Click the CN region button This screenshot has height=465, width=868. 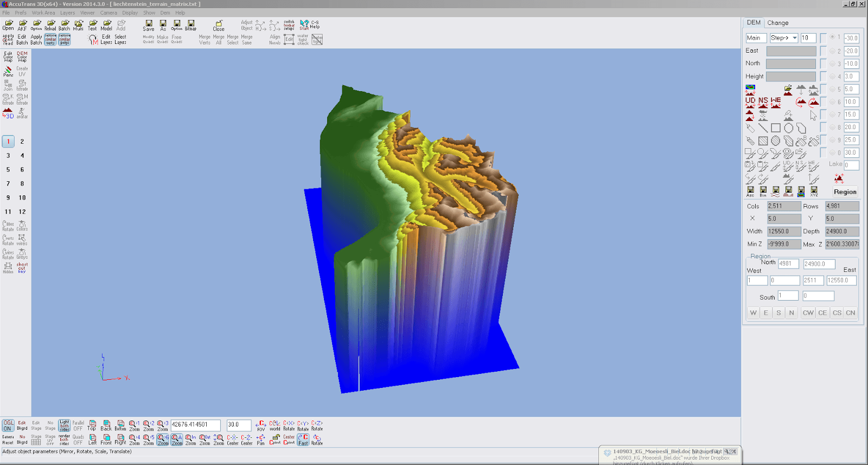pyautogui.click(x=850, y=313)
